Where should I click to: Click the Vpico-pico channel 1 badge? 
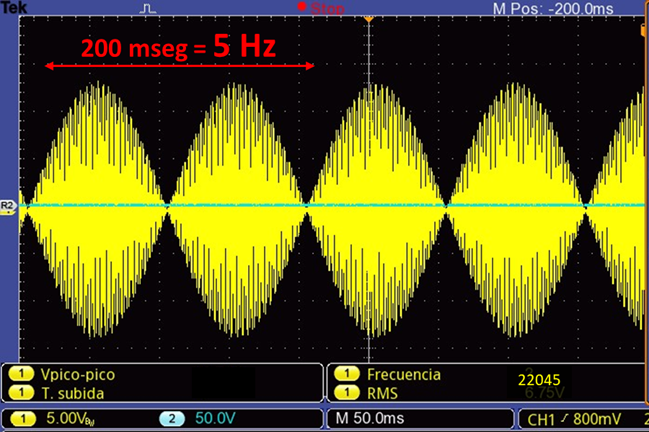pyautogui.click(x=21, y=374)
